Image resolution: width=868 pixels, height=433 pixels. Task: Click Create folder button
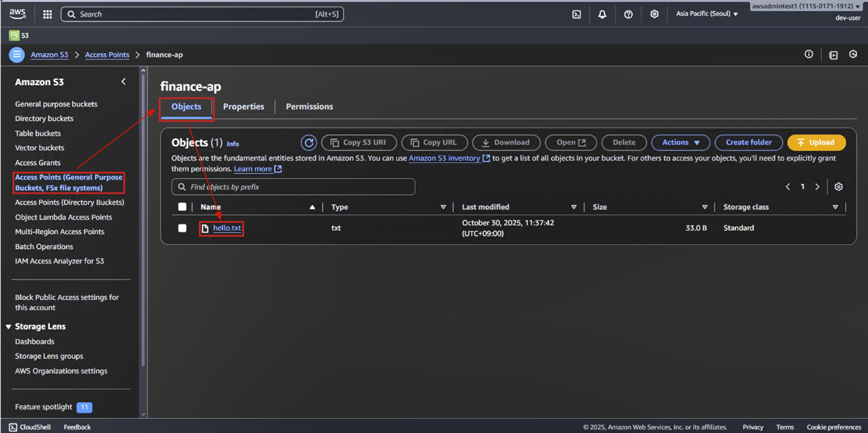tap(748, 142)
